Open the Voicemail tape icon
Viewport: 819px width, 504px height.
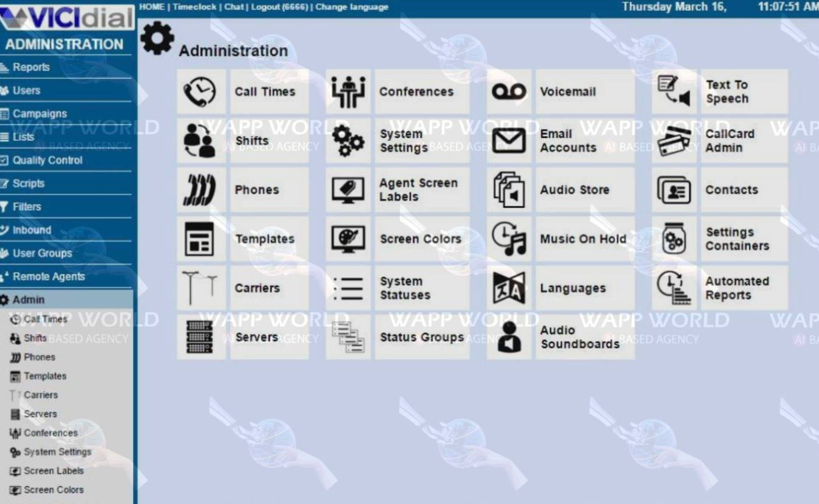coord(509,92)
